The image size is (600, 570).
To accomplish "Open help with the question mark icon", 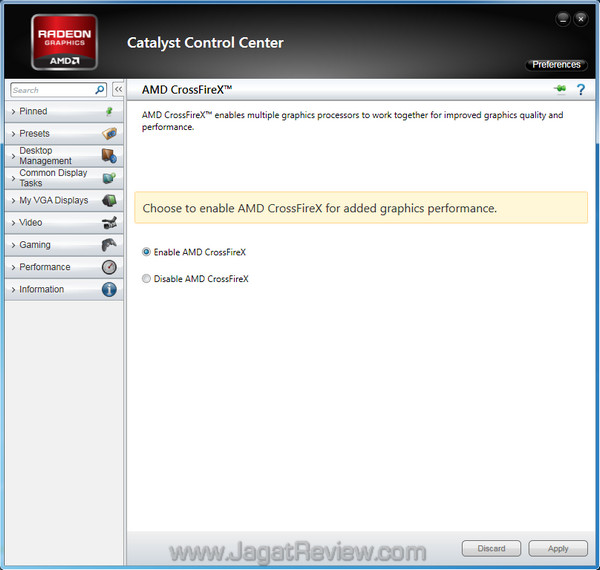I will coord(579,90).
